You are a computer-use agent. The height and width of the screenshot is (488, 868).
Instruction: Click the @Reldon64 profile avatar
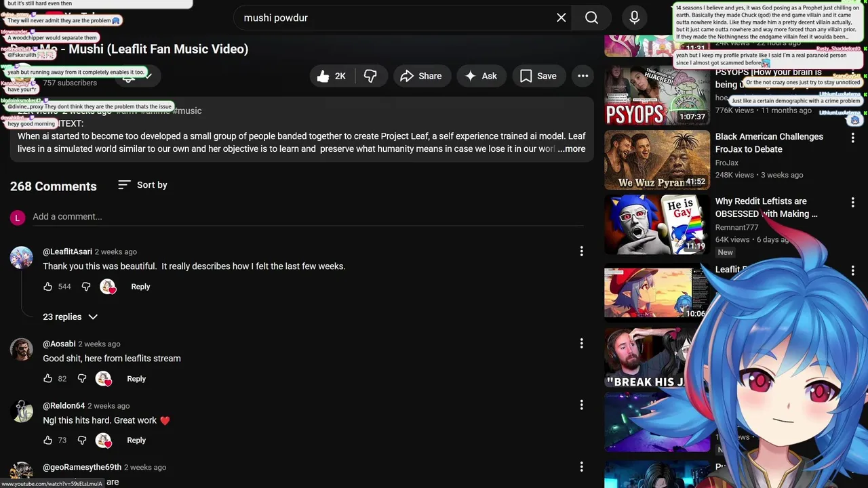click(22, 411)
